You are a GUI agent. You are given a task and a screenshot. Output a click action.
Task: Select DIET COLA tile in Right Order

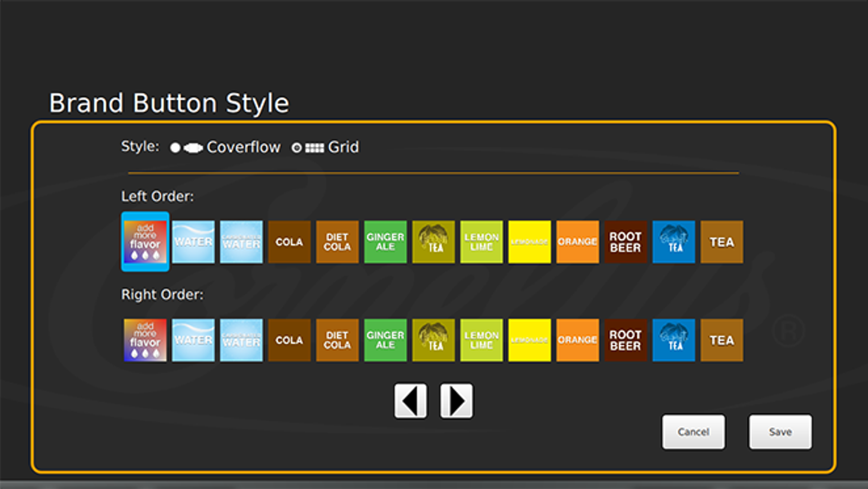tap(337, 340)
